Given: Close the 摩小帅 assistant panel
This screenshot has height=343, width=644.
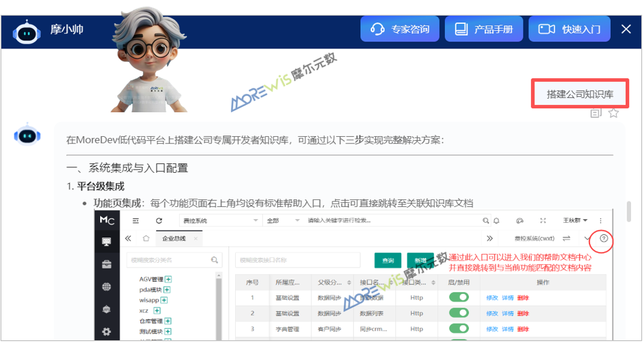Looking at the screenshot, I should [x=626, y=29].
